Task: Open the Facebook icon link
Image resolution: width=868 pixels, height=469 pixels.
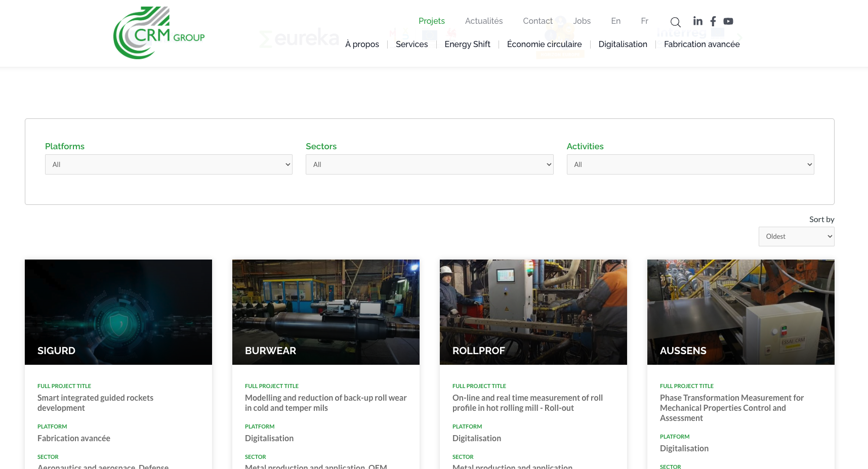Action: pyautogui.click(x=713, y=21)
